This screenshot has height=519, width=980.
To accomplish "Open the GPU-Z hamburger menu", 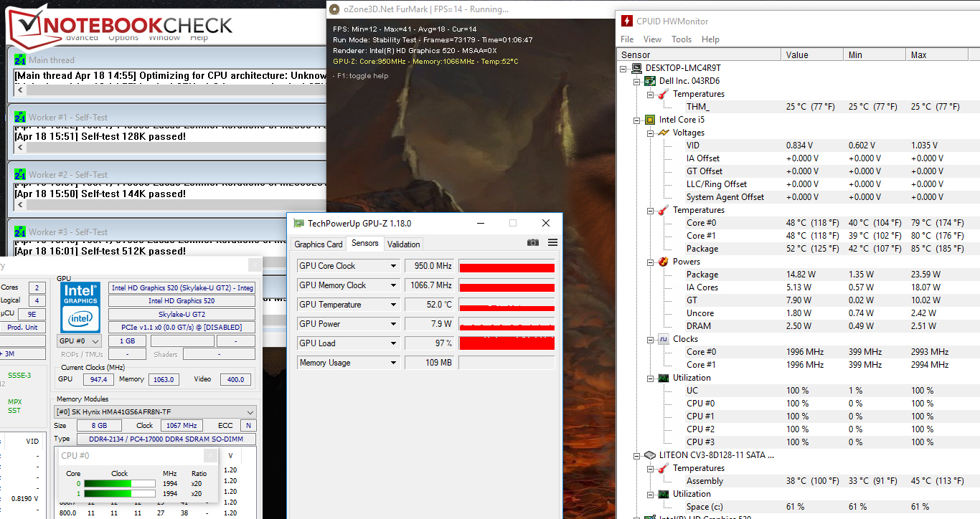I will [552, 243].
